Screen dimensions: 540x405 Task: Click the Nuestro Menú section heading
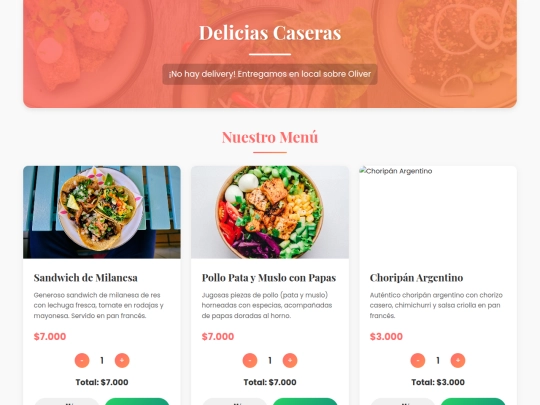[x=270, y=137]
